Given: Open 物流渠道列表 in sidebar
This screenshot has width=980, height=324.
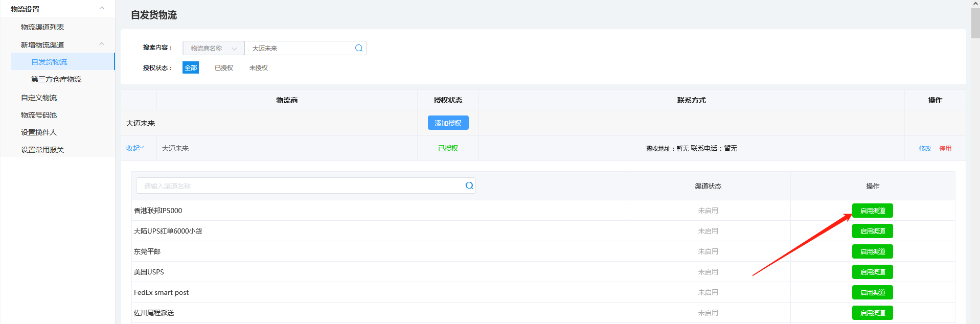Looking at the screenshot, I should click(x=42, y=27).
